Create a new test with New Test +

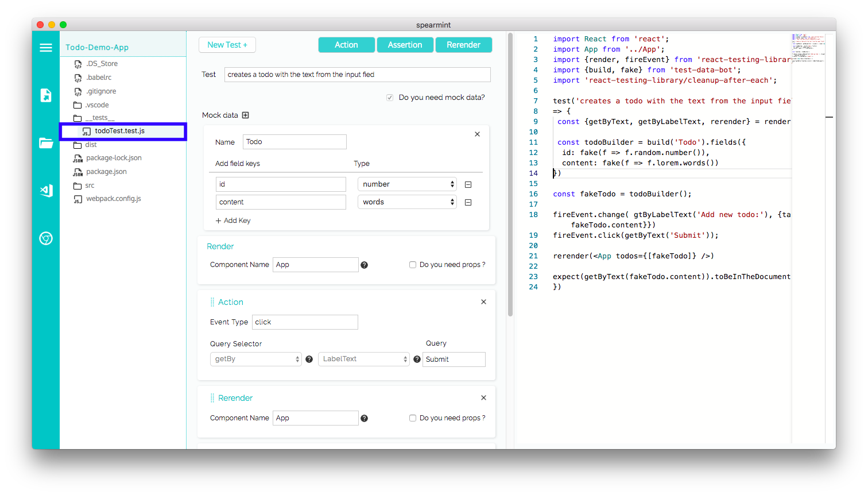(x=227, y=45)
